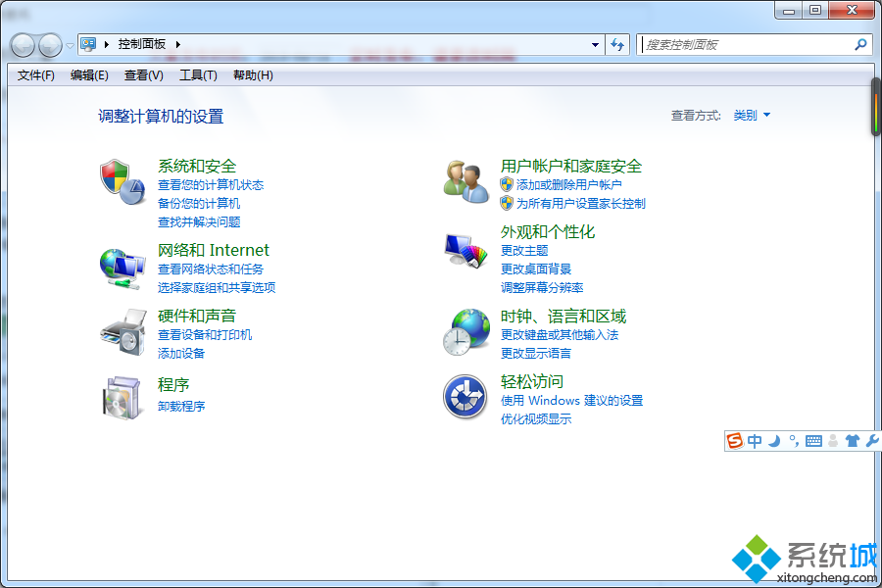The image size is (882, 588).
Task: Open the User Accounts people icon
Action: (x=465, y=182)
